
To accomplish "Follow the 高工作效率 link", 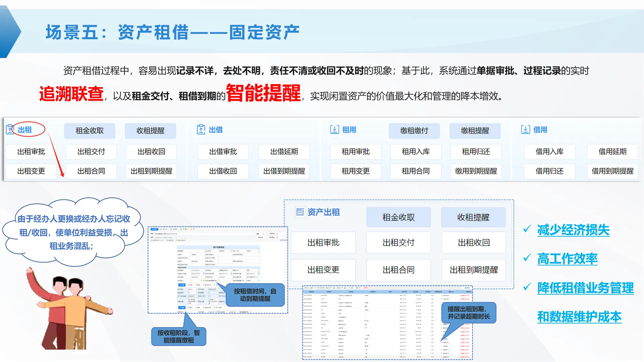I will (567, 259).
